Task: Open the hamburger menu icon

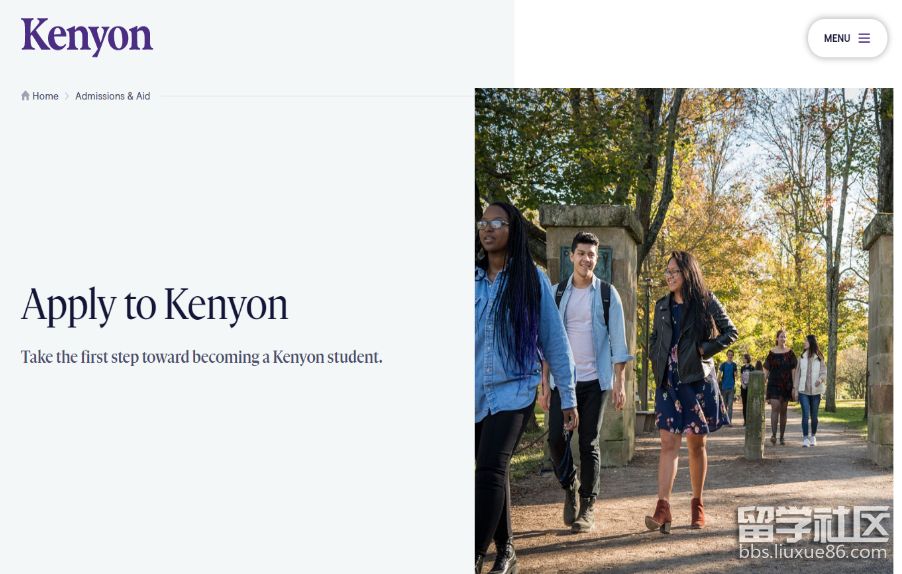Action: coord(864,38)
